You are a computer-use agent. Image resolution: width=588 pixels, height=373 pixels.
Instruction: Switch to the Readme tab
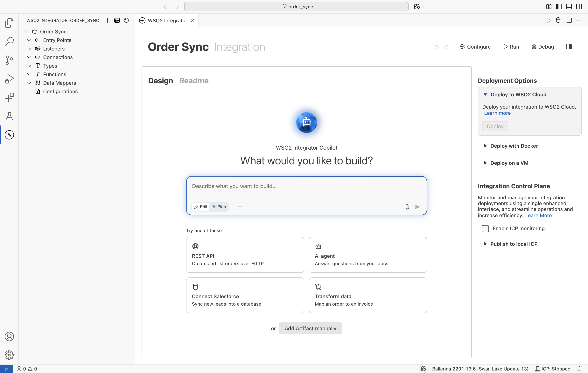click(194, 80)
